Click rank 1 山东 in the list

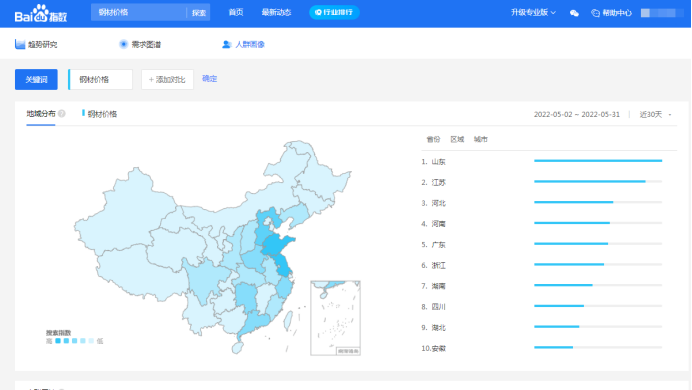point(433,162)
